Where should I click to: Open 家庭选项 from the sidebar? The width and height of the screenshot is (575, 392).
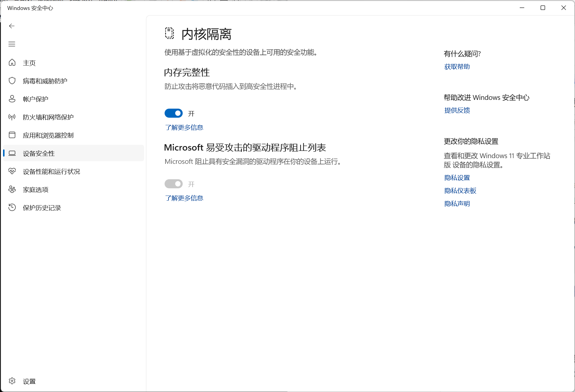(x=35, y=190)
